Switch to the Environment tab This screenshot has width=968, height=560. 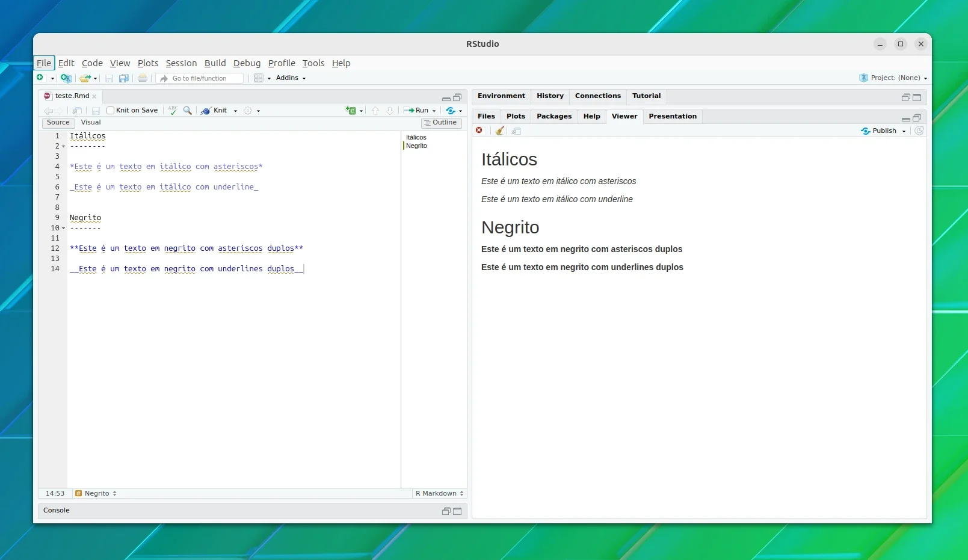(x=501, y=96)
